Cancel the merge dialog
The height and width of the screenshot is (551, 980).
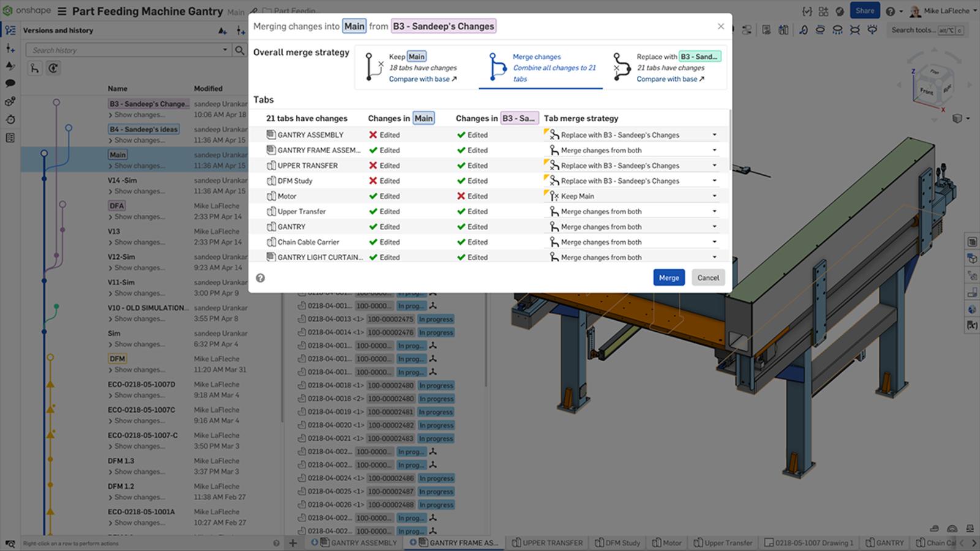[x=707, y=277]
